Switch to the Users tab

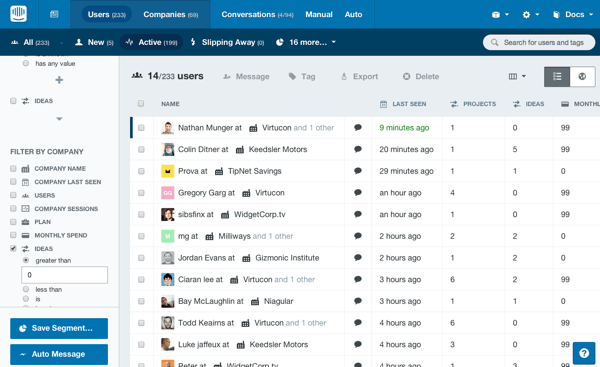pyautogui.click(x=106, y=15)
